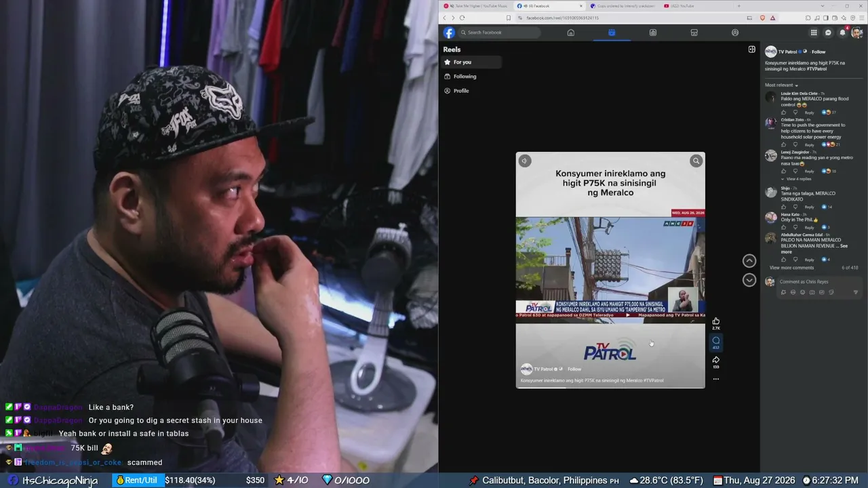Open the reel's three-dot more options

[715, 379]
